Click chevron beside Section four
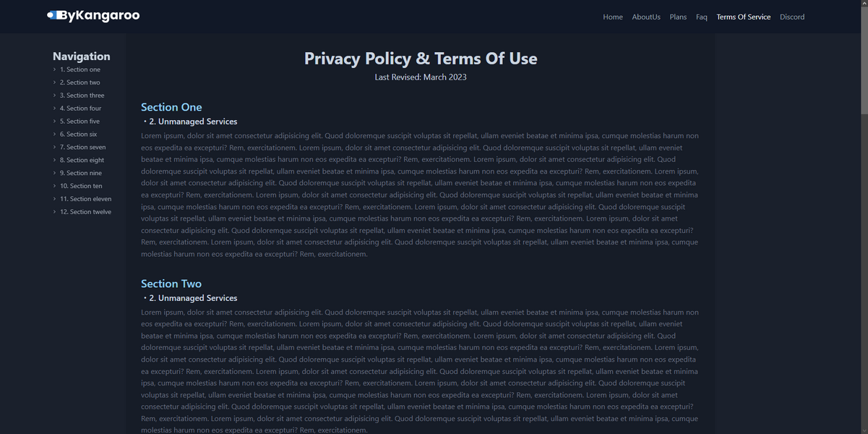Image resolution: width=868 pixels, height=434 pixels. [x=54, y=109]
